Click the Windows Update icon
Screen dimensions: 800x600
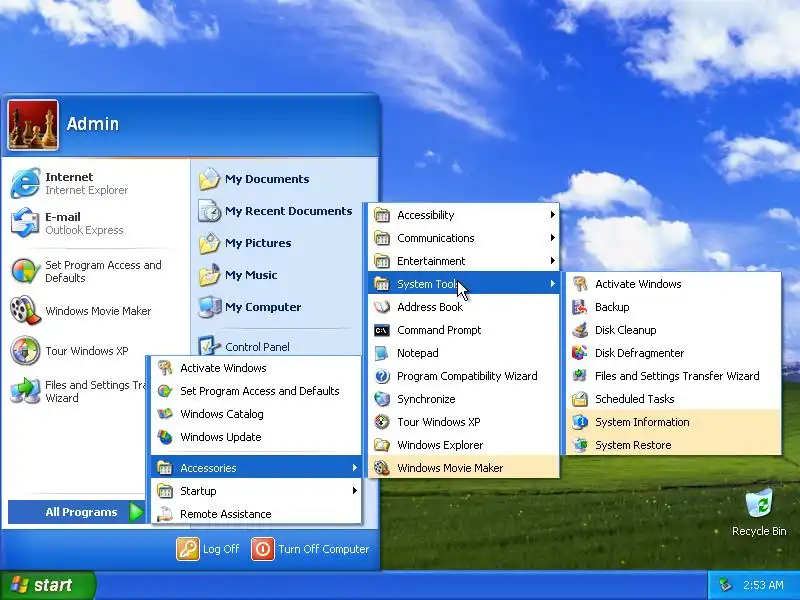pos(165,437)
